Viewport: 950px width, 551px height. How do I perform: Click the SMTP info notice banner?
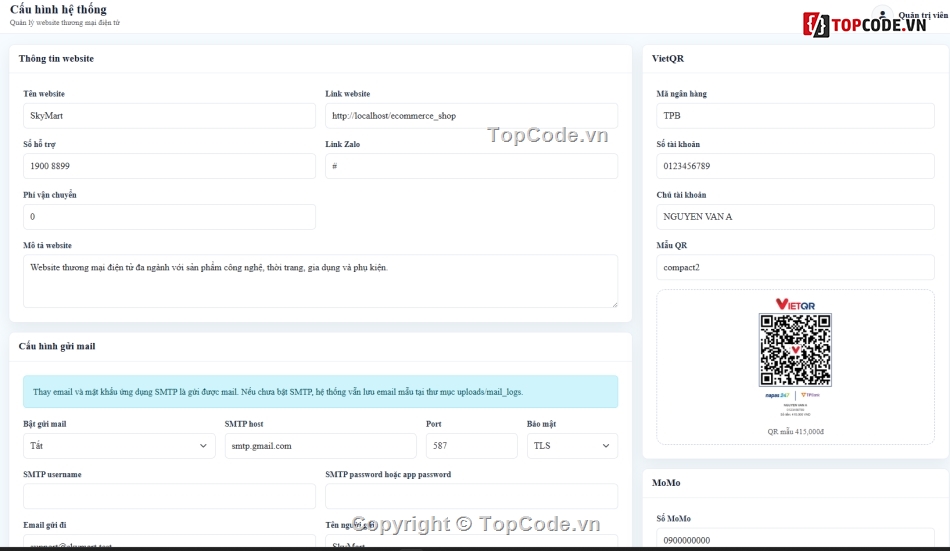point(321,392)
